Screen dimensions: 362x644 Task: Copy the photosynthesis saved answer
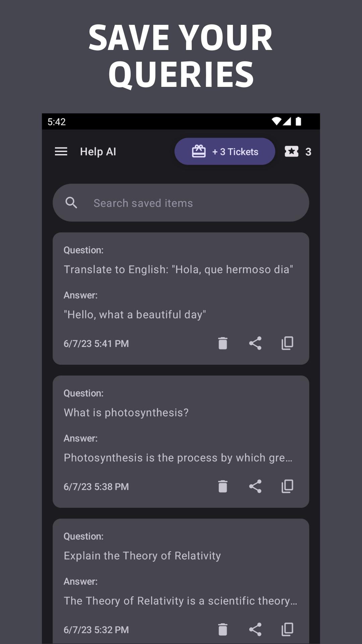click(x=287, y=486)
